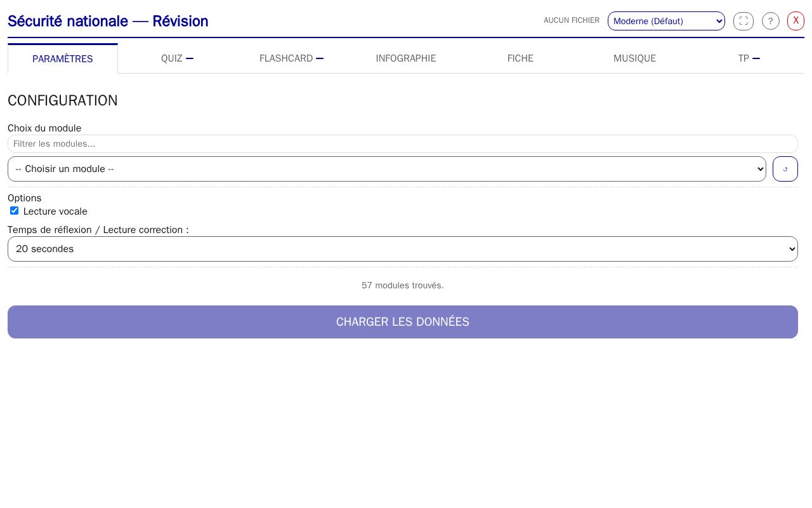Open the Musique tab
Viewport: 812px width, 508px height.
point(634,58)
